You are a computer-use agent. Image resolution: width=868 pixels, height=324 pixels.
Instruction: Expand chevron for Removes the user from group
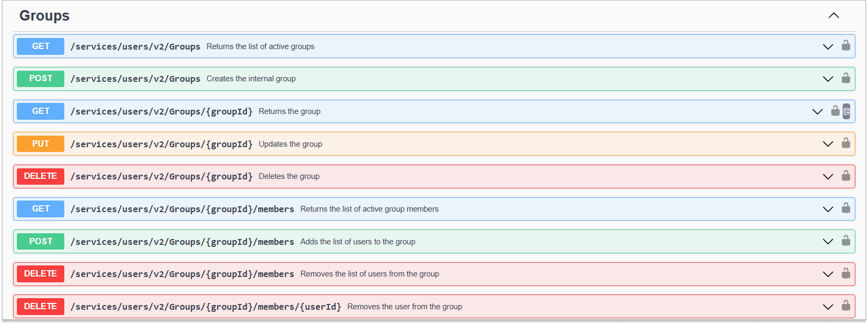tap(828, 307)
